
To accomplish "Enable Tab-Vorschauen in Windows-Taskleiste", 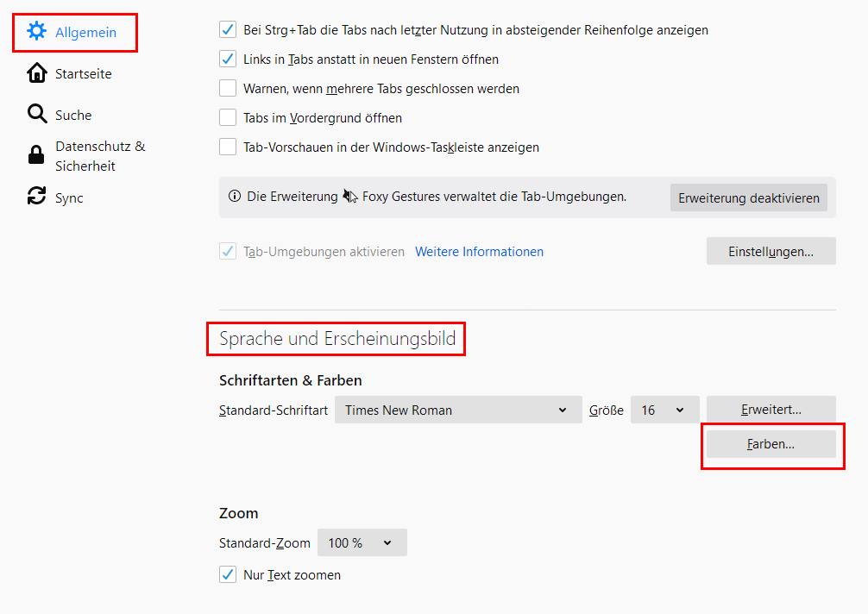I will pos(228,147).
